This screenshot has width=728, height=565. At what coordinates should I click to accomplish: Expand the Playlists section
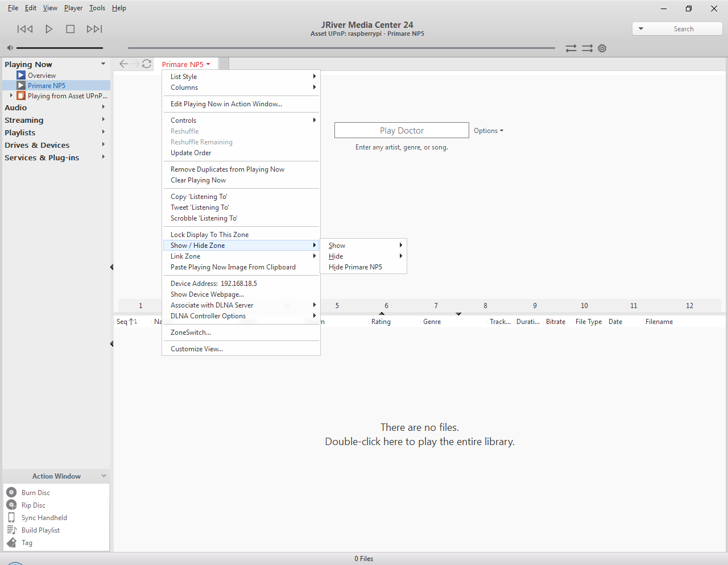pyautogui.click(x=103, y=132)
